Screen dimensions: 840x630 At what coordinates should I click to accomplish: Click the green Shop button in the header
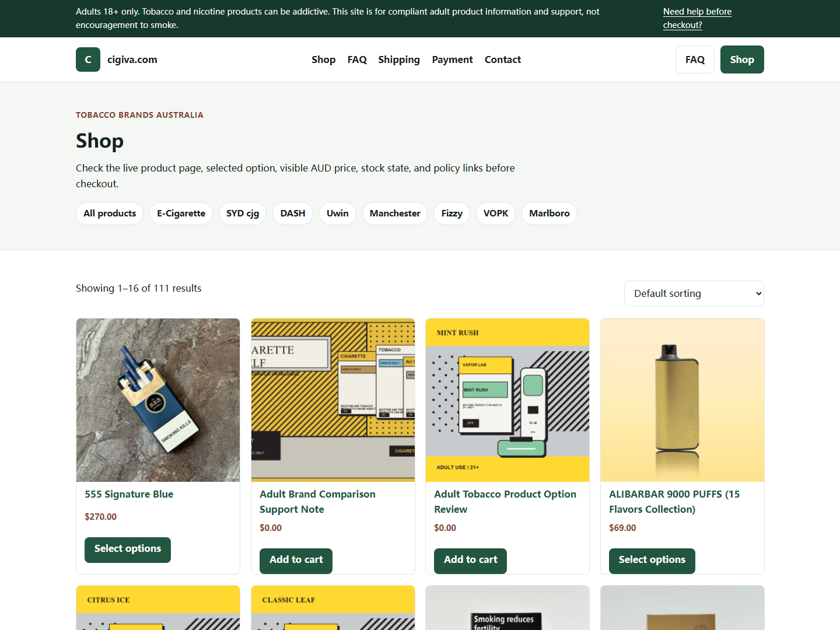tap(742, 60)
